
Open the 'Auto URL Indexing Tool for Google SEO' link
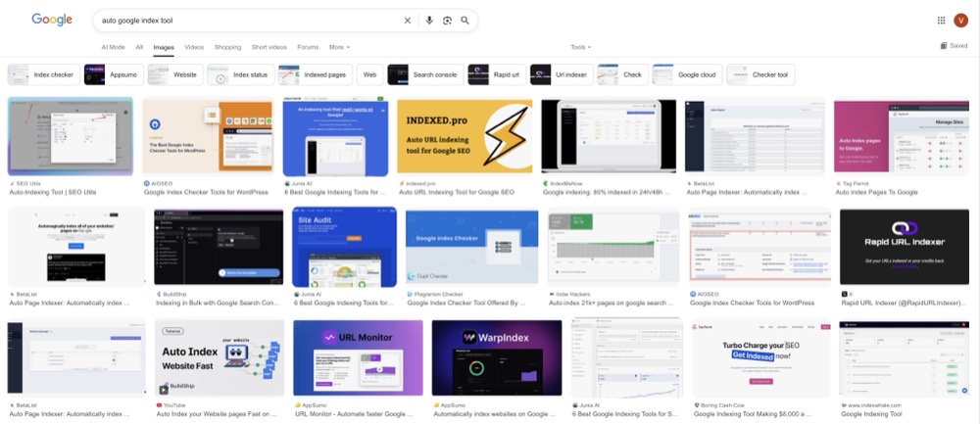(x=457, y=192)
